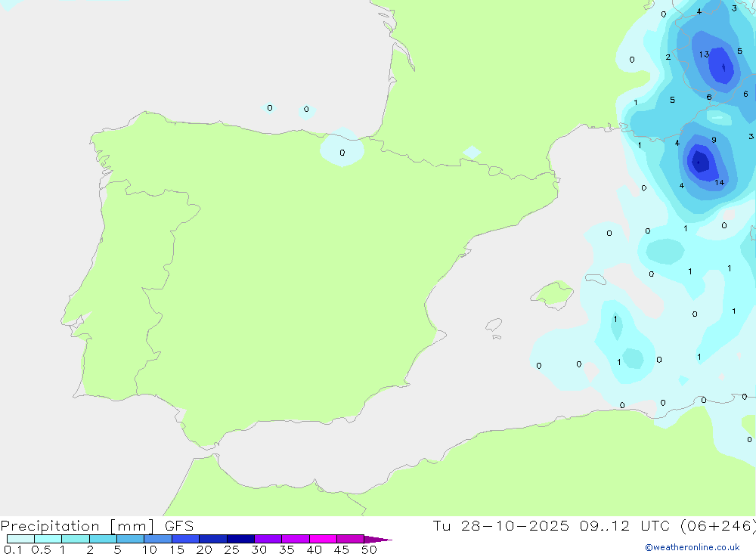The height and width of the screenshot is (554, 756).
Task: Click the legend scale label '20'
Action: [204, 549]
